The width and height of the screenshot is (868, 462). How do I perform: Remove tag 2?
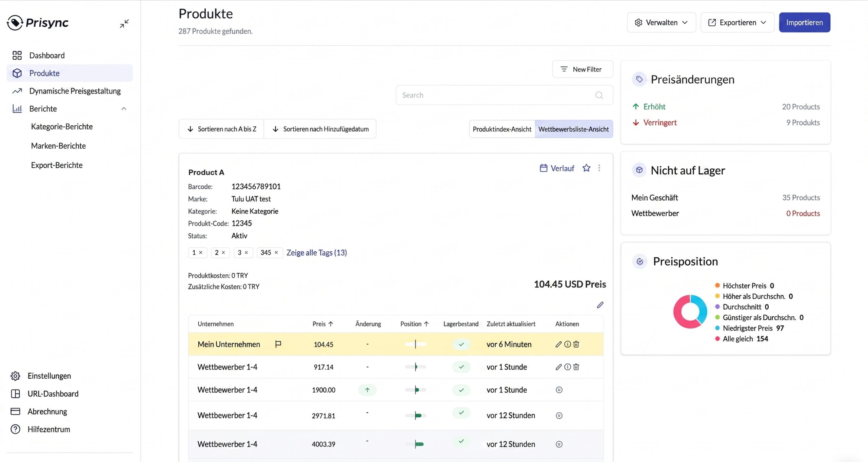pyautogui.click(x=223, y=252)
